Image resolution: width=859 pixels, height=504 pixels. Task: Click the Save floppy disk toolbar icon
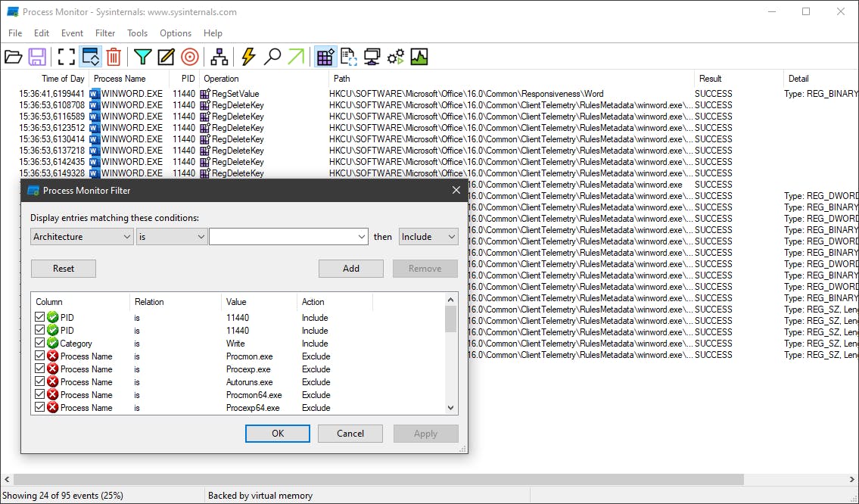click(37, 57)
